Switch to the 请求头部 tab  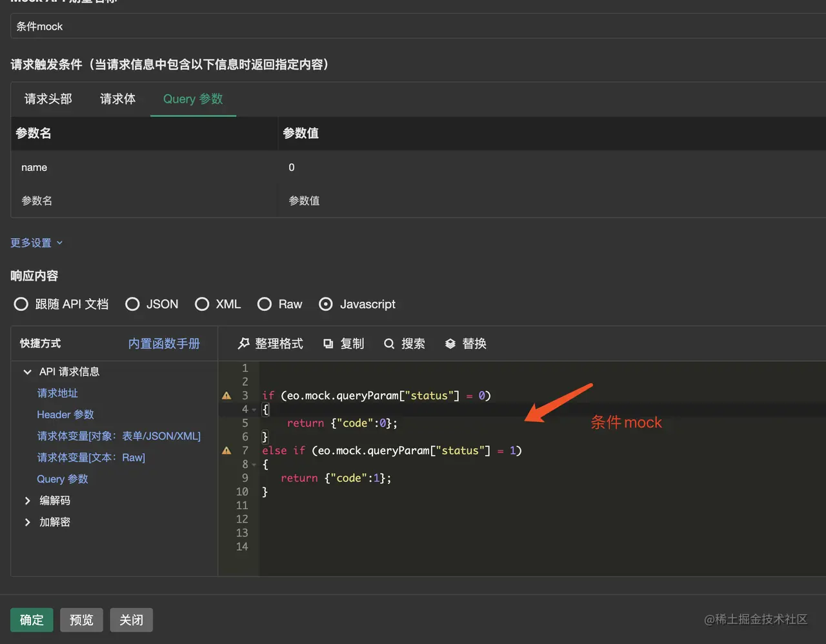(x=48, y=99)
